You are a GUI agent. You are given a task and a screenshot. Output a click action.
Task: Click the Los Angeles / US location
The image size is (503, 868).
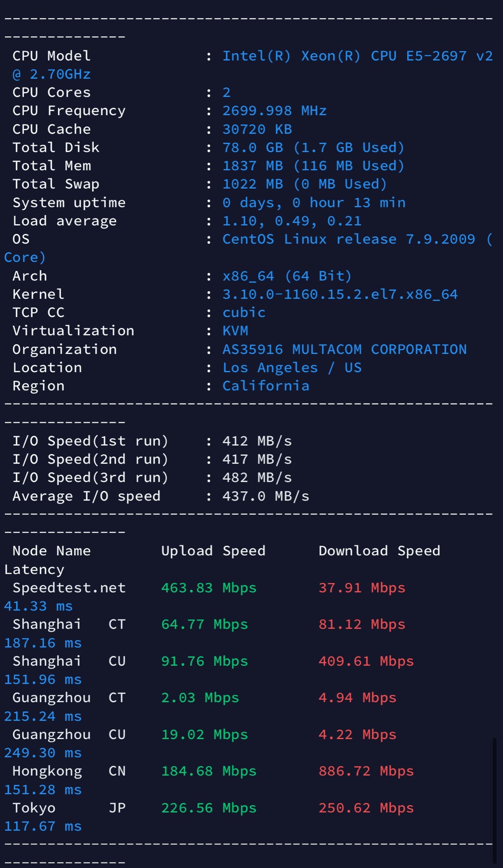[292, 367]
